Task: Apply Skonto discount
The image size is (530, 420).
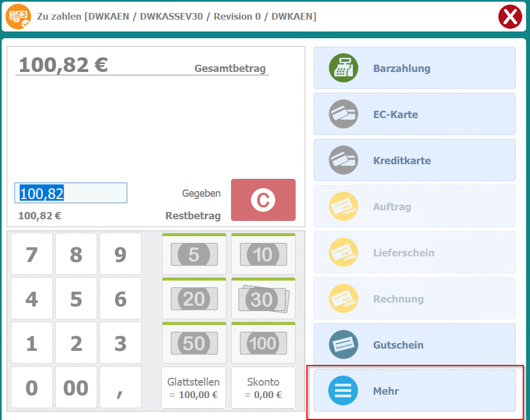Action: click(x=263, y=388)
